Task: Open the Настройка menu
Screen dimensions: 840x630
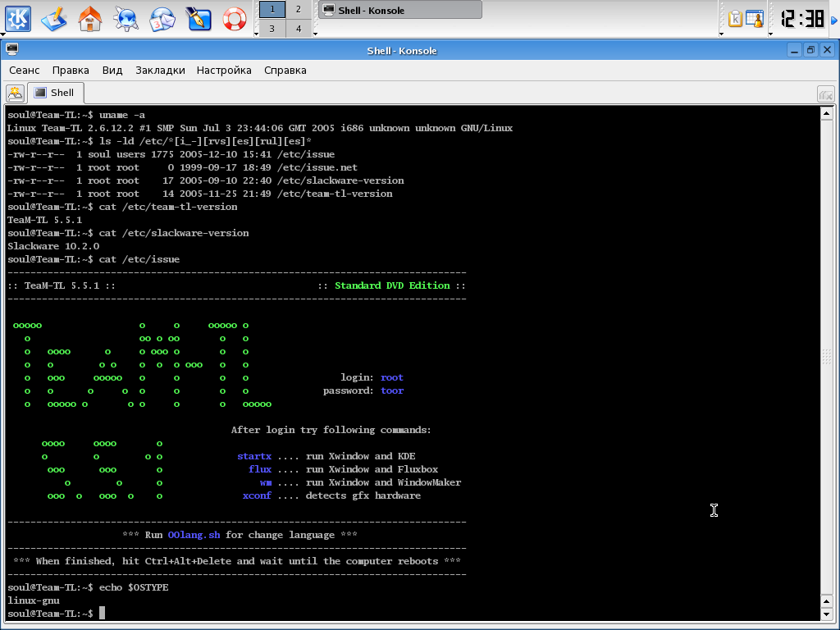Action: (x=224, y=71)
